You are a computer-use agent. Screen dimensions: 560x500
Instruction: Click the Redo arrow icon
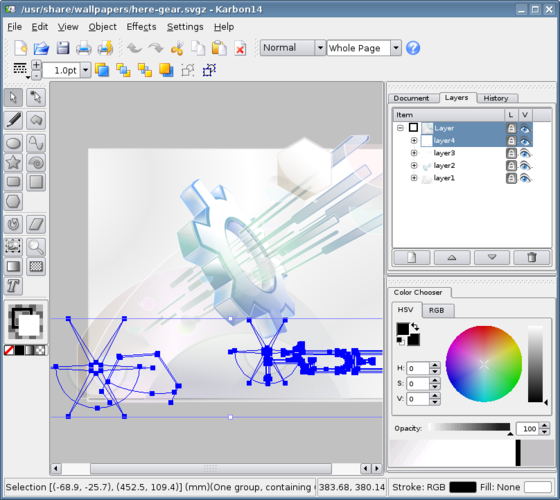click(x=156, y=48)
